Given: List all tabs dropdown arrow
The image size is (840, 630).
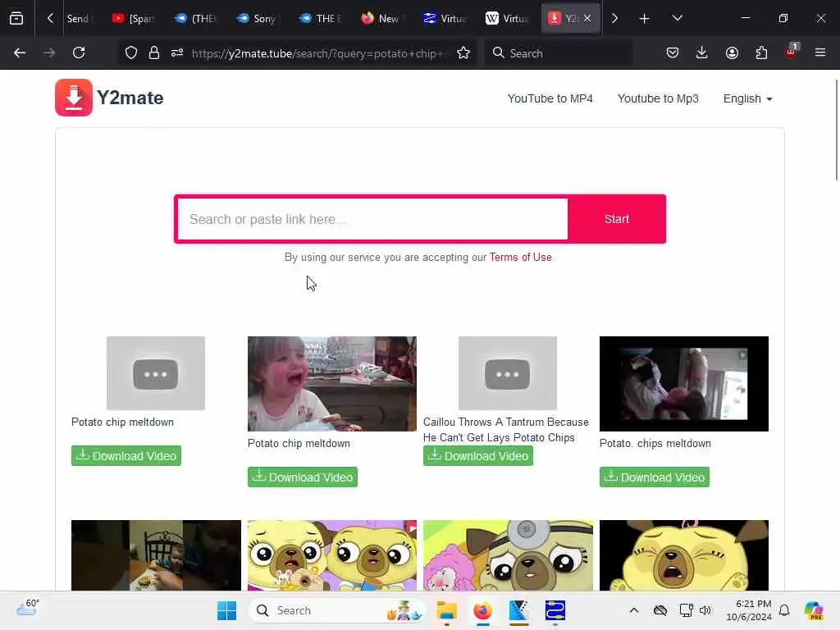Looking at the screenshot, I should (677, 18).
